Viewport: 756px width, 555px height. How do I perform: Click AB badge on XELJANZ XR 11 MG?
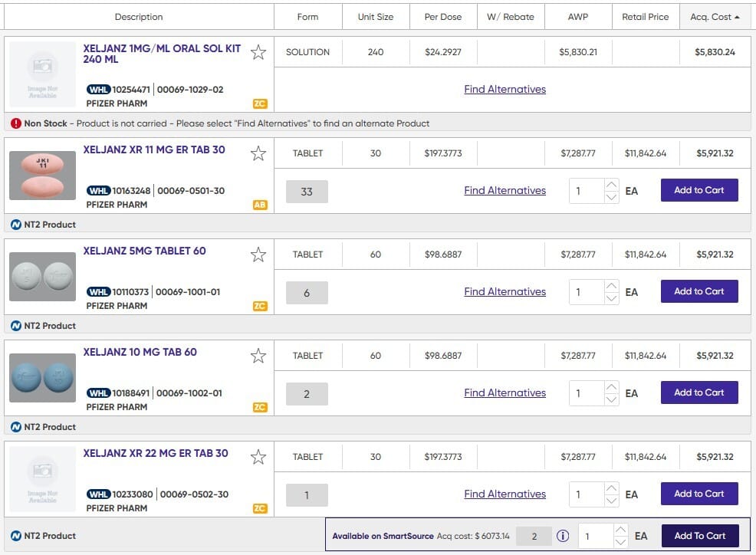point(260,205)
